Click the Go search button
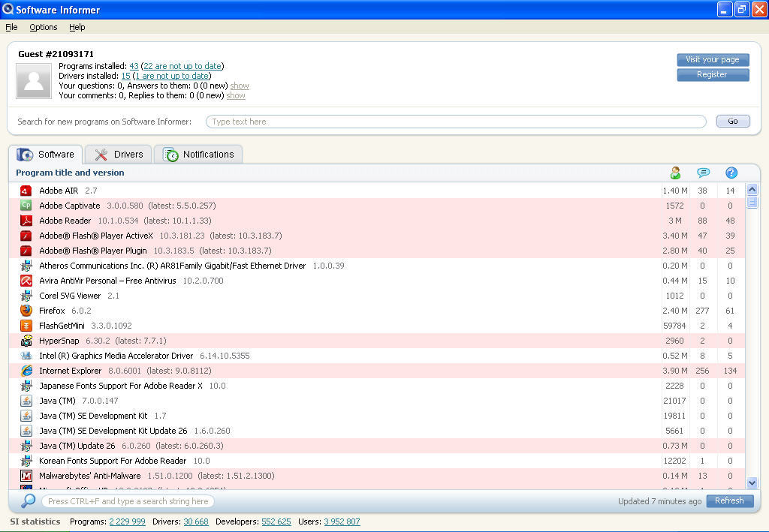The width and height of the screenshot is (769, 532). [x=733, y=121]
